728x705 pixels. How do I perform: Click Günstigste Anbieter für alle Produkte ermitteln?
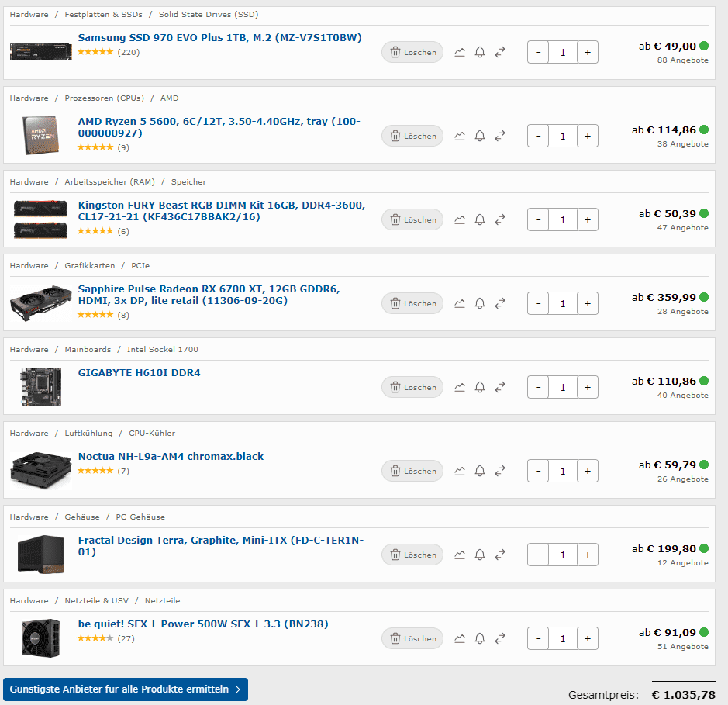point(126,689)
